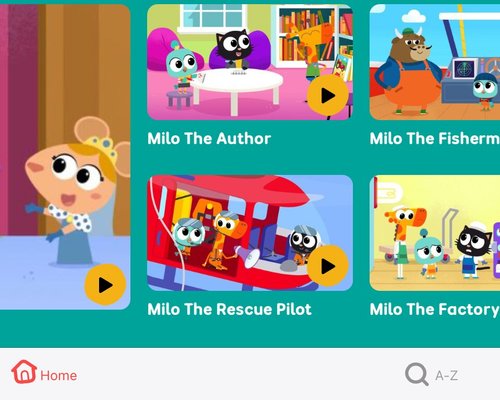The width and height of the screenshot is (500, 400).
Task: Select the Milo The Factory thumbnail
Action: [435, 233]
